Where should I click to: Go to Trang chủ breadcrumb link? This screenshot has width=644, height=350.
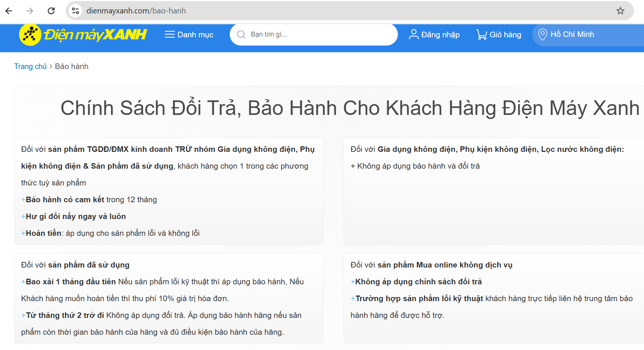point(30,66)
